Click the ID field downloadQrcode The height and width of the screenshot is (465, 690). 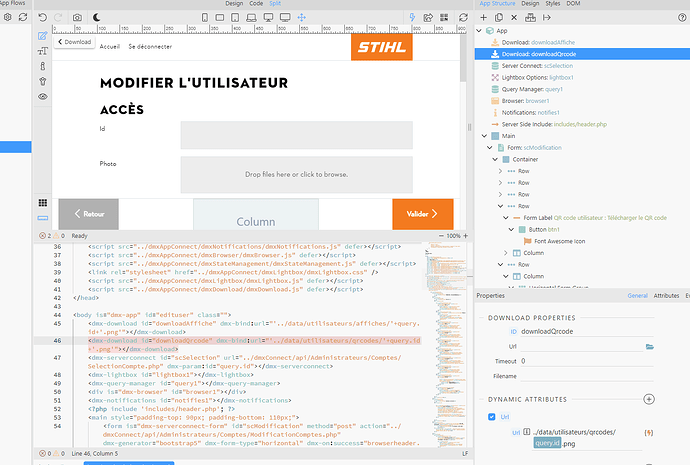[x=587, y=331]
